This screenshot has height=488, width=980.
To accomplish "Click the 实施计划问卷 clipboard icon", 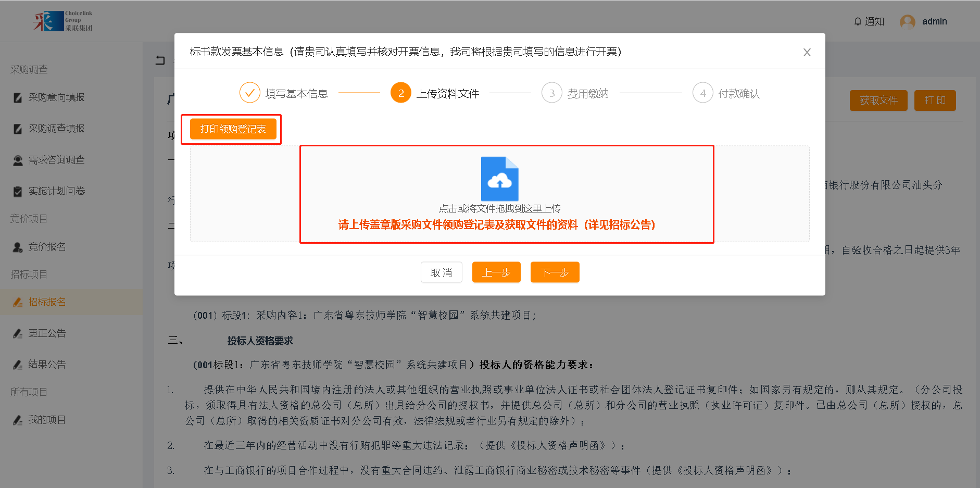I will point(18,191).
